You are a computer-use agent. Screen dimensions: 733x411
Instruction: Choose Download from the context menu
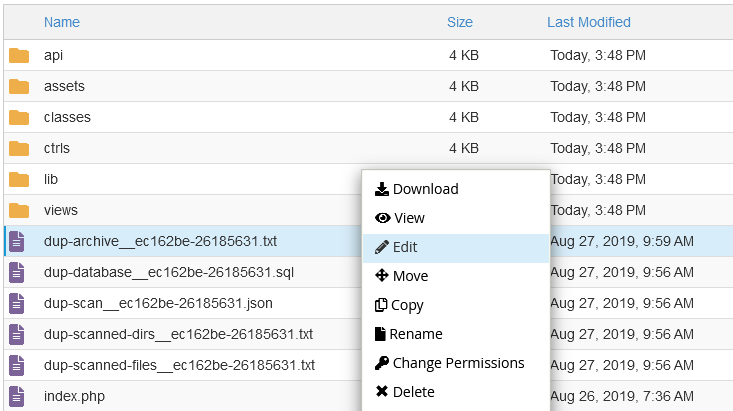click(425, 189)
